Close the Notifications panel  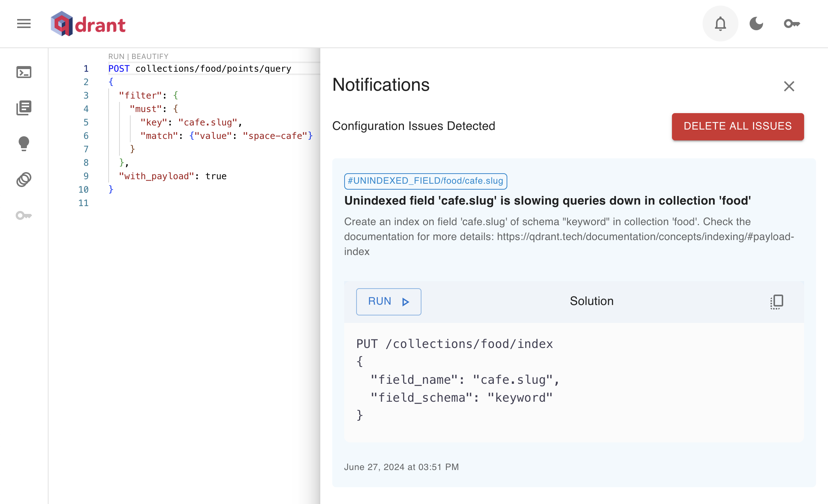coord(789,86)
